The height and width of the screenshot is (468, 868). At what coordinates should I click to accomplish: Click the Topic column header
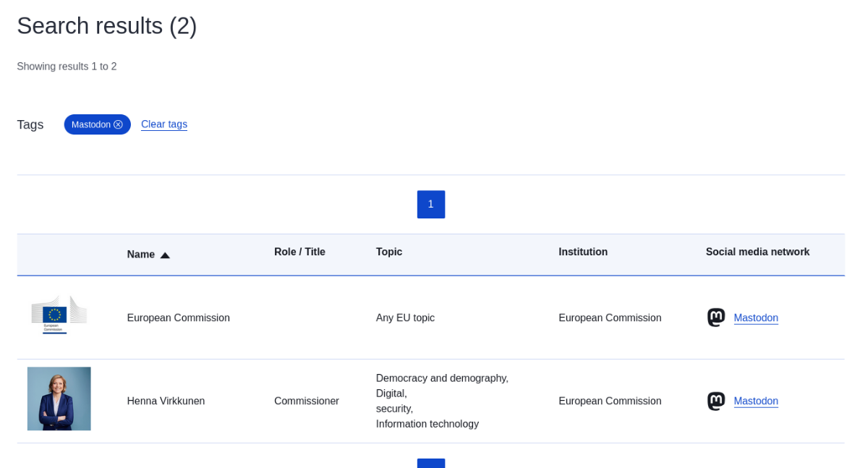389,252
